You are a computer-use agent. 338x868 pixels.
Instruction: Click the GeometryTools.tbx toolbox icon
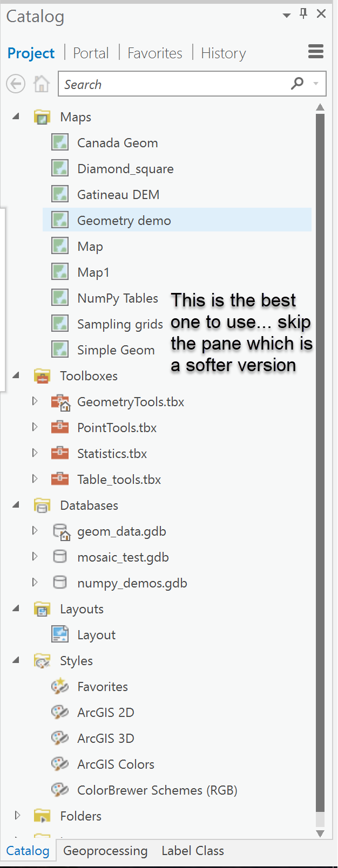(x=60, y=402)
